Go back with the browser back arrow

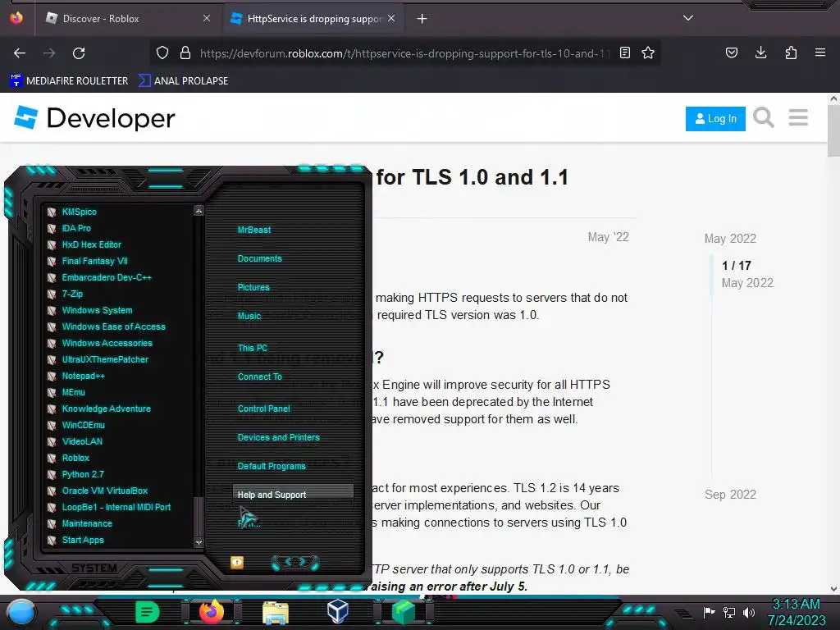click(20, 53)
